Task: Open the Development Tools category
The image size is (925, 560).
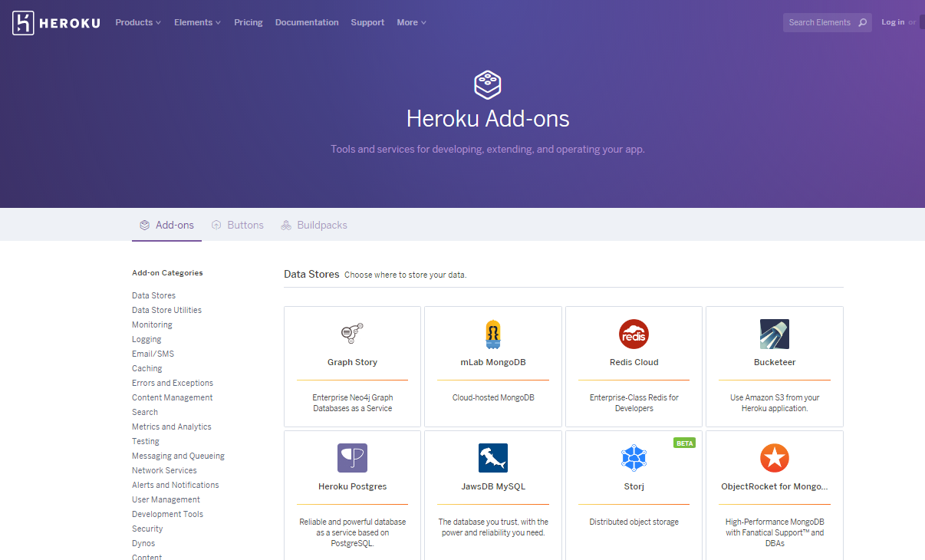Action: pos(167,514)
